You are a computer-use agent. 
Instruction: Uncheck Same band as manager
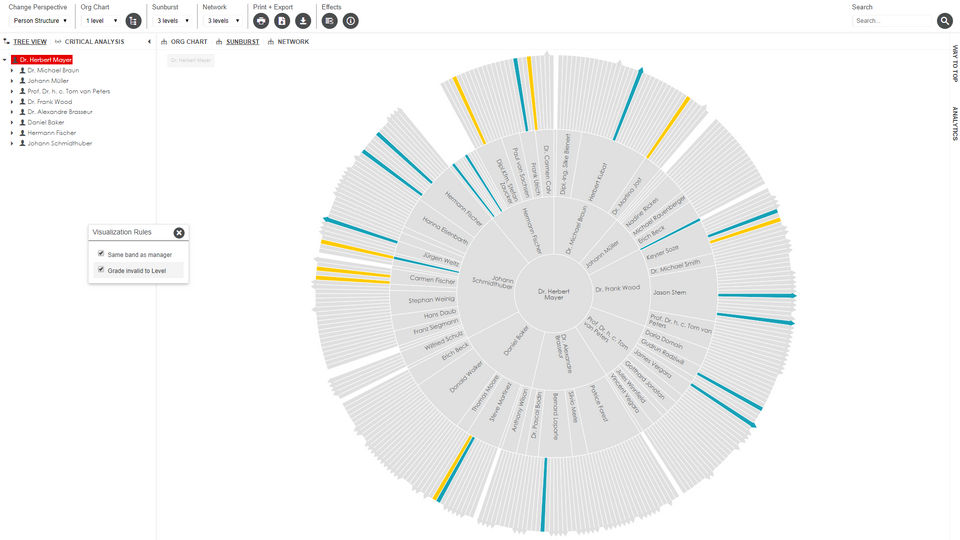pos(101,254)
